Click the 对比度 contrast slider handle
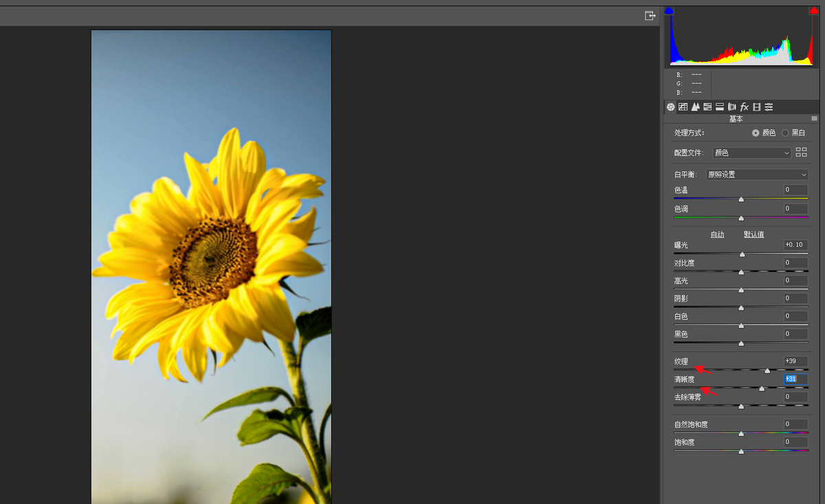 click(x=741, y=272)
